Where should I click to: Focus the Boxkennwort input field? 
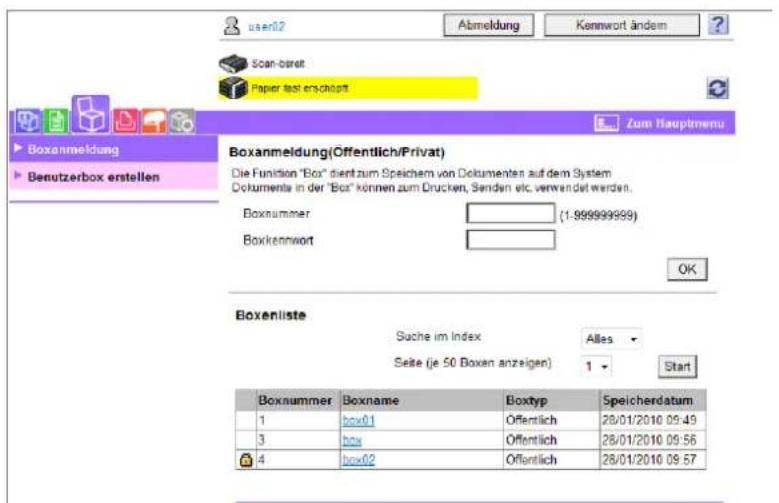point(511,240)
